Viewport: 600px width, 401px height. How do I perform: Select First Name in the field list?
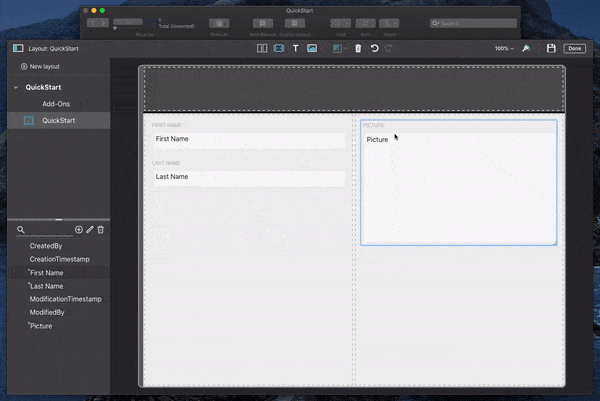[46, 273]
